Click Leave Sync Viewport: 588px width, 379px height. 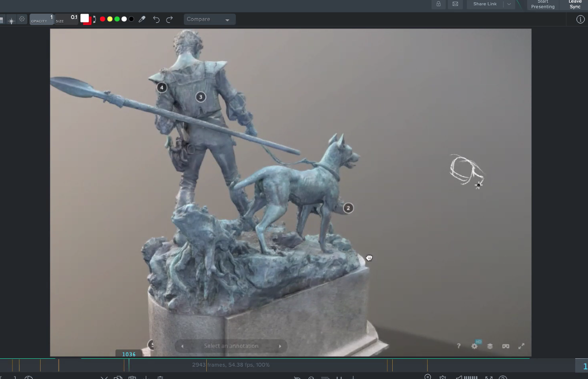[575, 4]
